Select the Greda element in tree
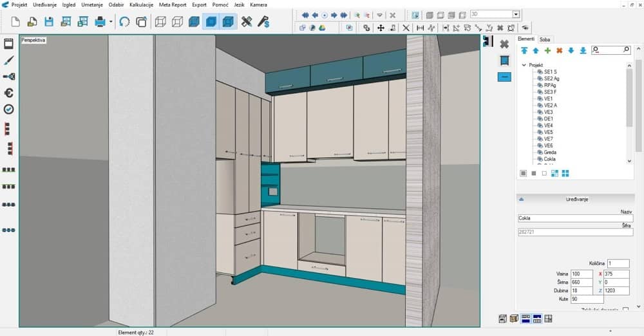 pos(550,153)
